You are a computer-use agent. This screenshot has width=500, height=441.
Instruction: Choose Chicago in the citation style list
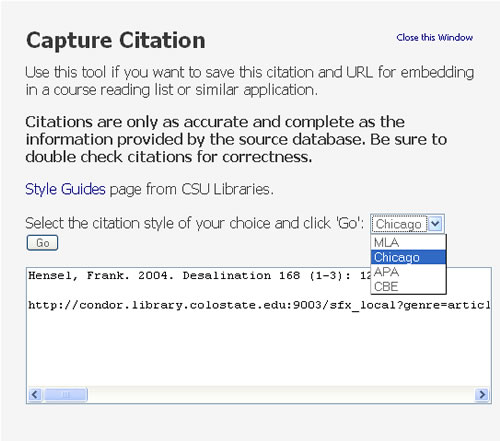pyautogui.click(x=408, y=257)
